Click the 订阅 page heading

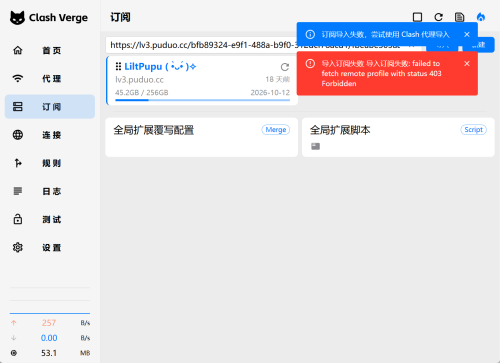[120, 17]
